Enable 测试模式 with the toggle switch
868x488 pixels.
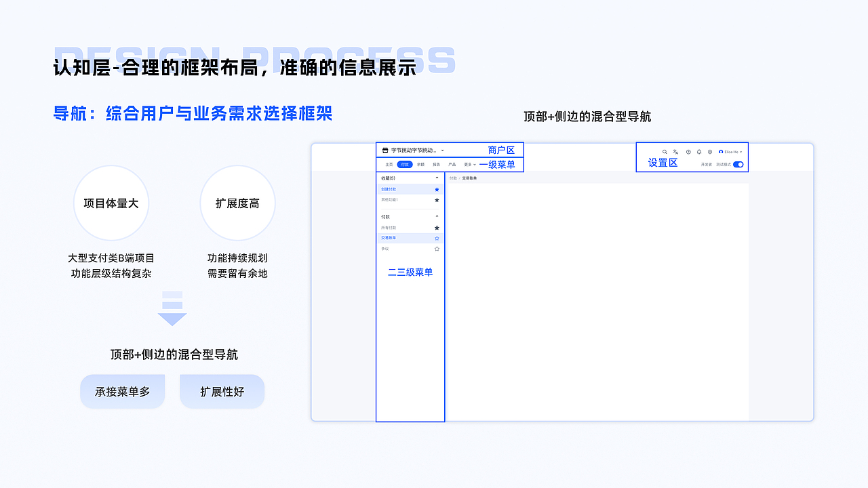[738, 164]
